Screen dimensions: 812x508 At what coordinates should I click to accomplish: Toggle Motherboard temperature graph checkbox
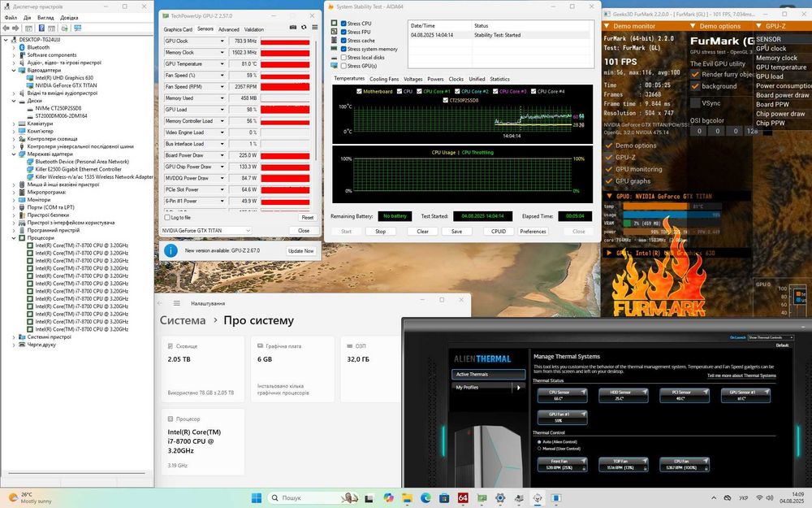click(x=360, y=91)
